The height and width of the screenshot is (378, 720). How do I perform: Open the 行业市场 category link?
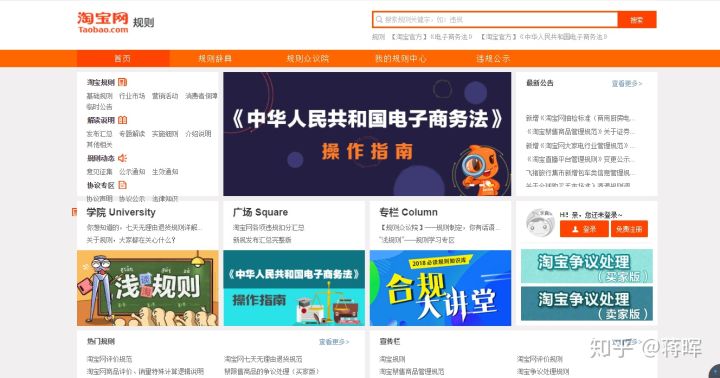[x=132, y=96]
